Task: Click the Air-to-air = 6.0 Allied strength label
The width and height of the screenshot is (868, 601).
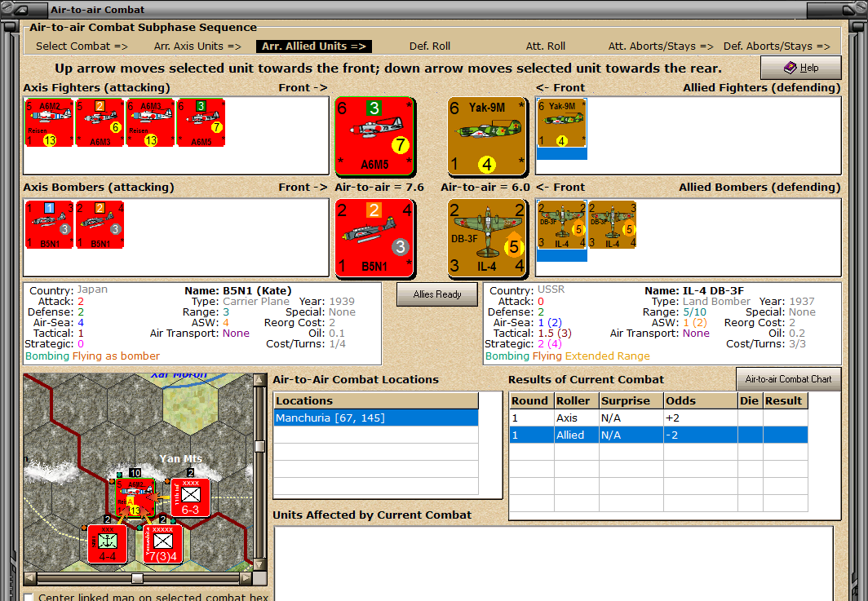Action: [x=485, y=188]
